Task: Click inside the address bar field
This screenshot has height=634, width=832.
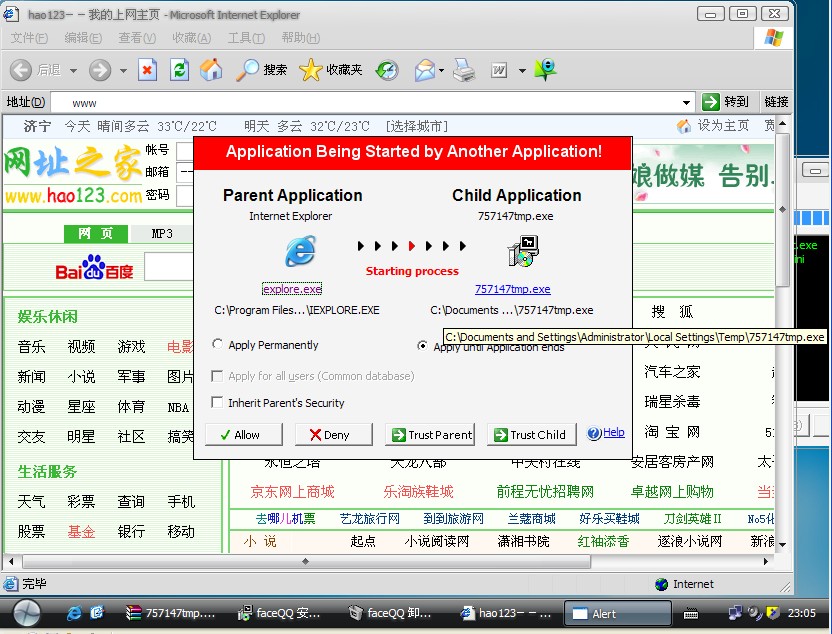Action: coord(370,102)
